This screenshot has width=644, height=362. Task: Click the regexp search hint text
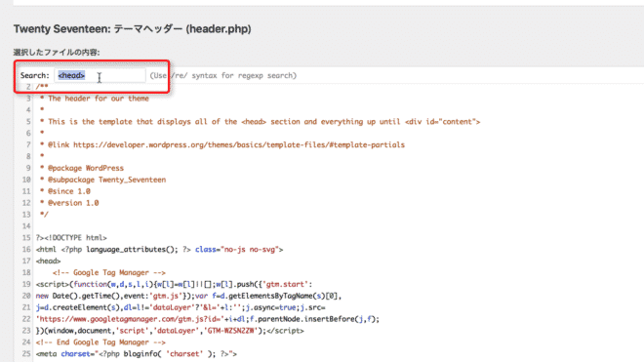click(223, 75)
